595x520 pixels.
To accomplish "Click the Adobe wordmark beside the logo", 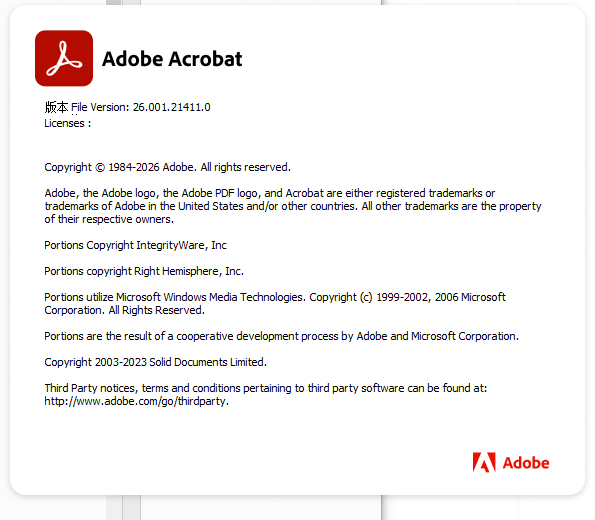I will click(526, 463).
